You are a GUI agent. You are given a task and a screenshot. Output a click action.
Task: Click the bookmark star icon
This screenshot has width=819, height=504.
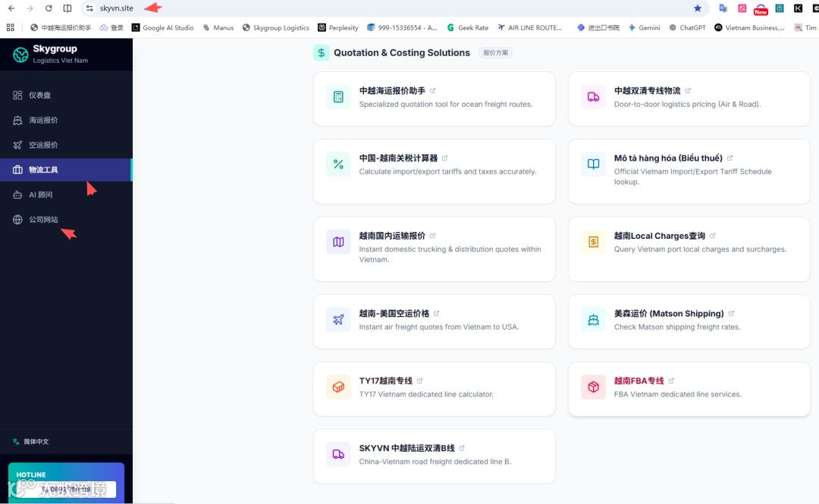[x=698, y=8]
